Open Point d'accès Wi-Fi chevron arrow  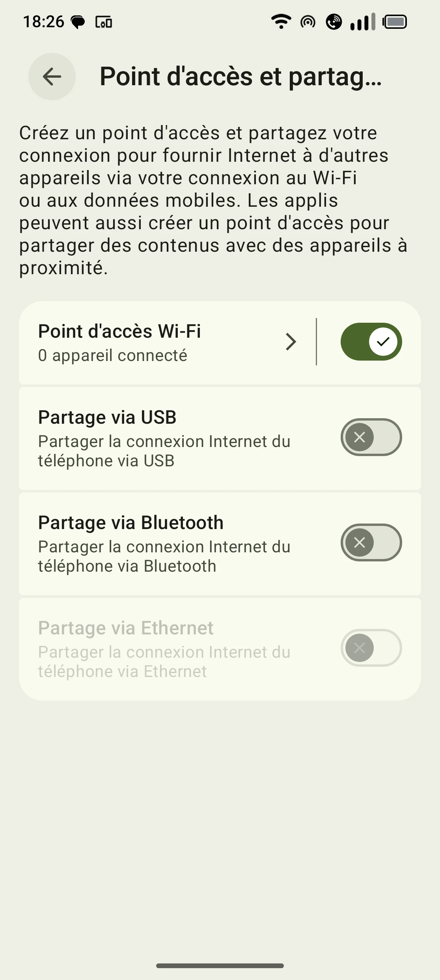(x=291, y=342)
